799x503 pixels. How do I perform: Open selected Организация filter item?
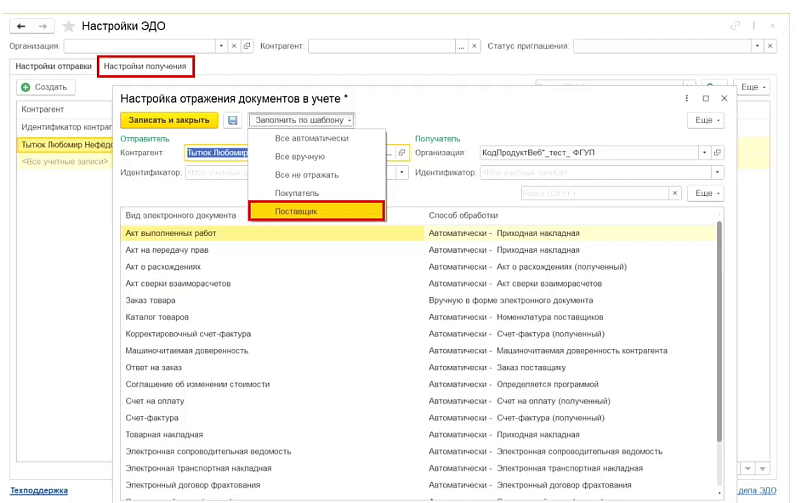(247, 46)
